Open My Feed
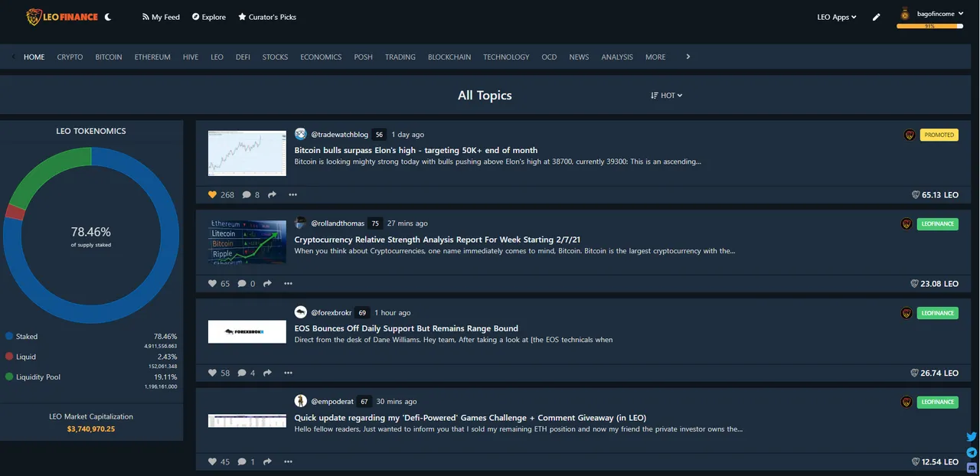This screenshot has height=476, width=980. 161,17
